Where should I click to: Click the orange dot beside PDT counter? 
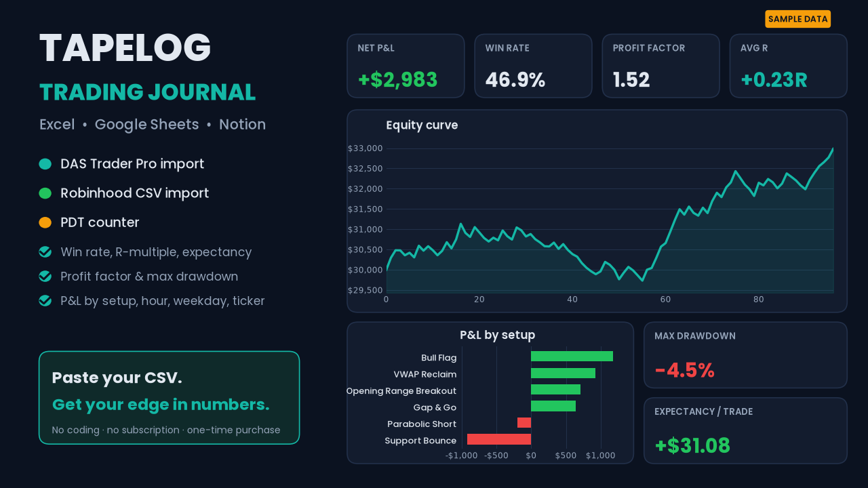[45, 222]
